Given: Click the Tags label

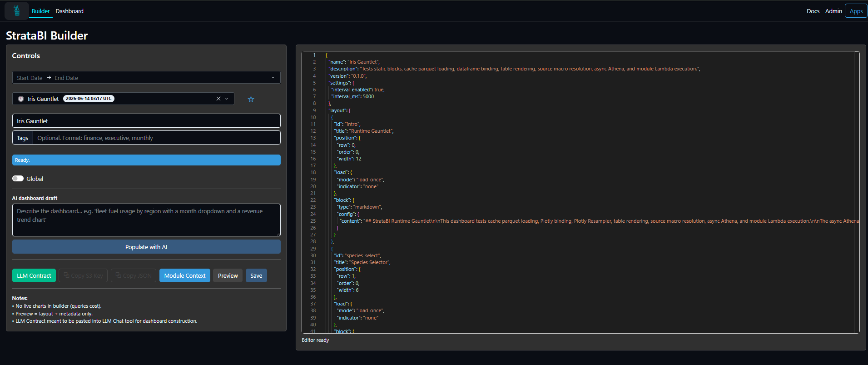Looking at the screenshot, I should [x=23, y=138].
